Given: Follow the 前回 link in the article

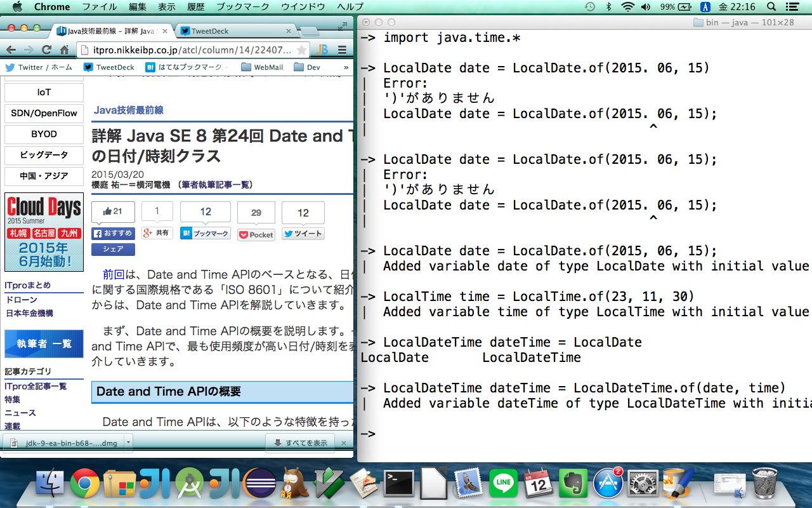Looking at the screenshot, I should [x=114, y=275].
